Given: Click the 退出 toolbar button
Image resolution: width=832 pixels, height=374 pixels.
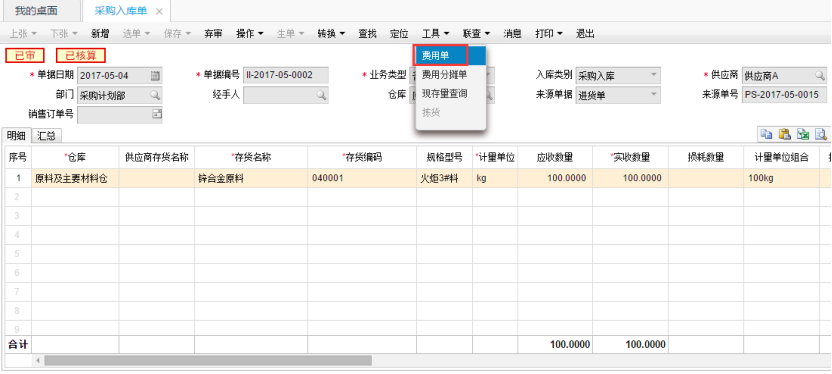Looking at the screenshot, I should (x=585, y=34).
